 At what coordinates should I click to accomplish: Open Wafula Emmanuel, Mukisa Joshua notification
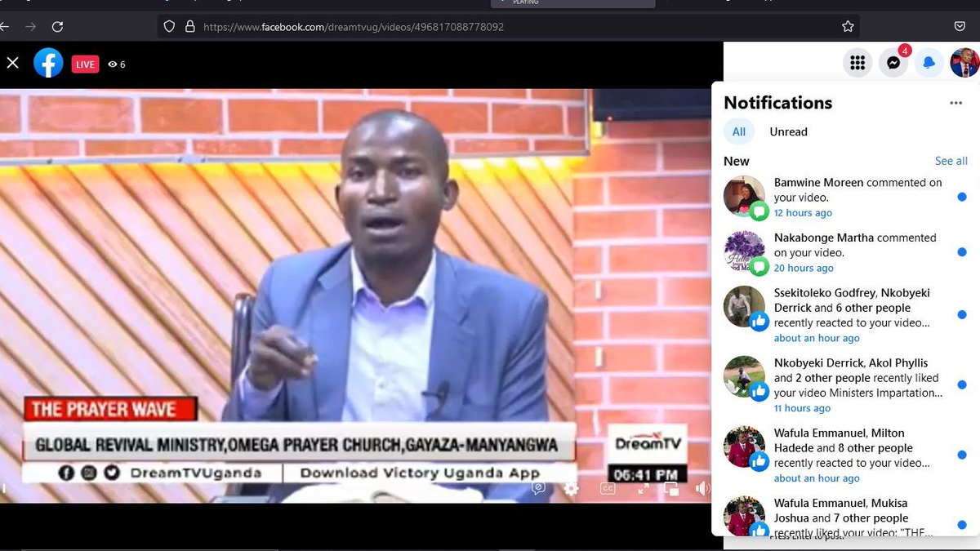click(x=845, y=514)
